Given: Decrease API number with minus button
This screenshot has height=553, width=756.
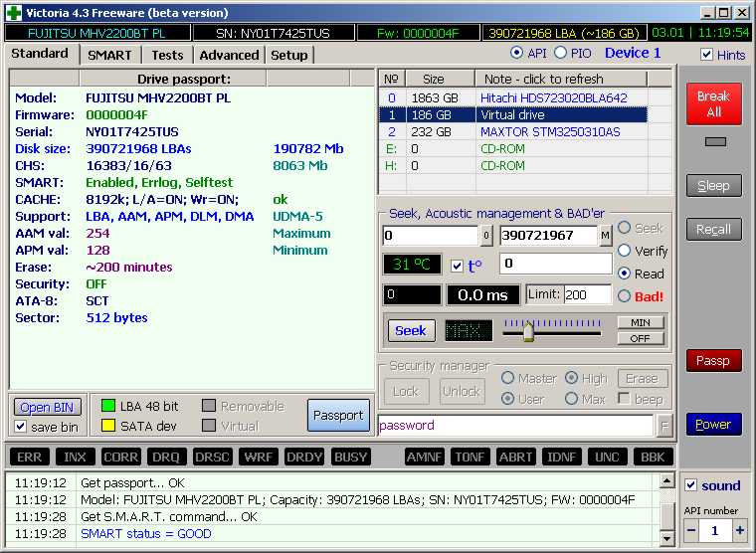Looking at the screenshot, I should pyautogui.click(x=691, y=530).
